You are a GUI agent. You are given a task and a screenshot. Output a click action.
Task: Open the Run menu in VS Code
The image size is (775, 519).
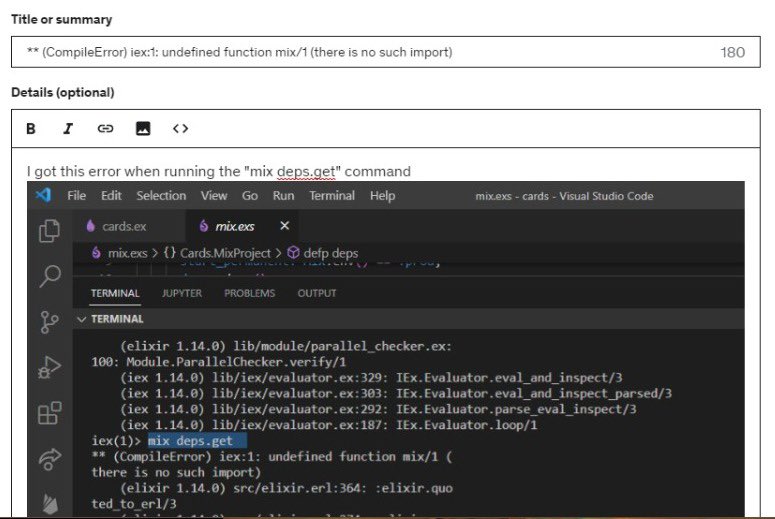tap(283, 196)
